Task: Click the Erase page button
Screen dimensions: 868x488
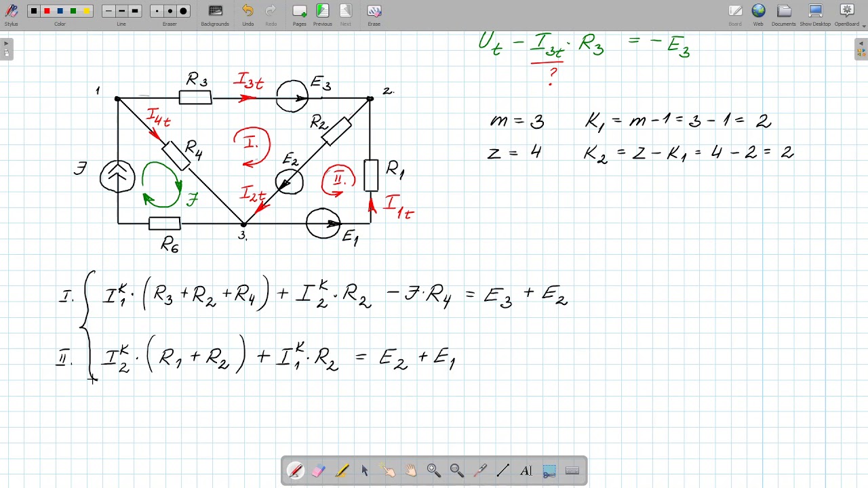Action: pyautogui.click(x=374, y=11)
